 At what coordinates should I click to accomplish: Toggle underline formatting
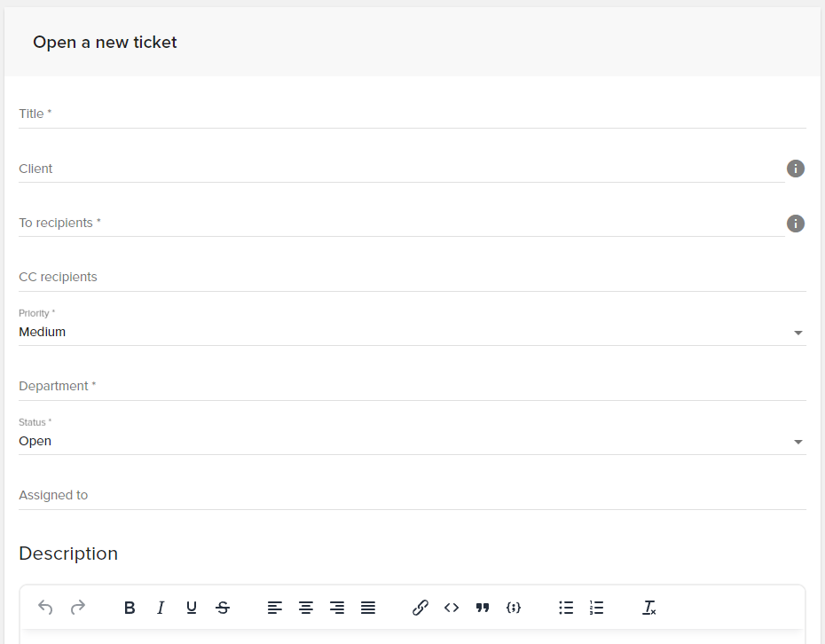point(192,608)
